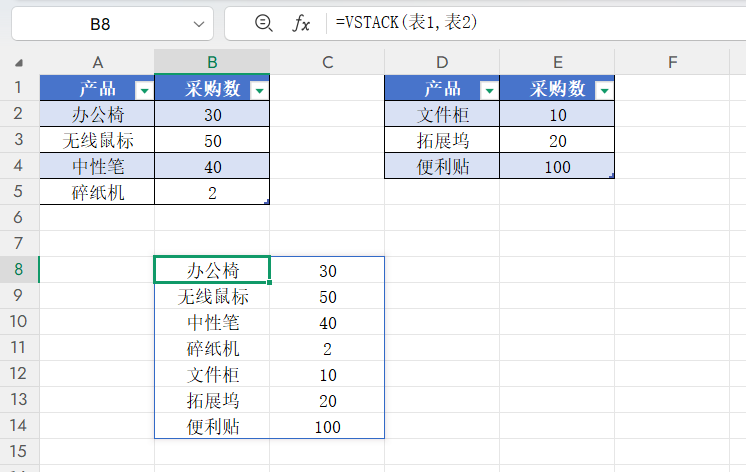
Task: Open filter dropdown for 采购数 in column B
Action: coord(259,90)
